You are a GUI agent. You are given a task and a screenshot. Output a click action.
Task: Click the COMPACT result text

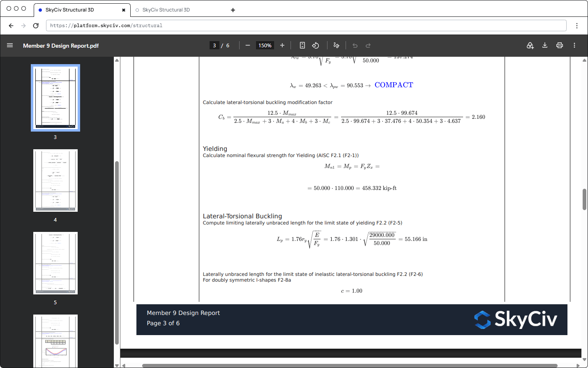(x=394, y=85)
